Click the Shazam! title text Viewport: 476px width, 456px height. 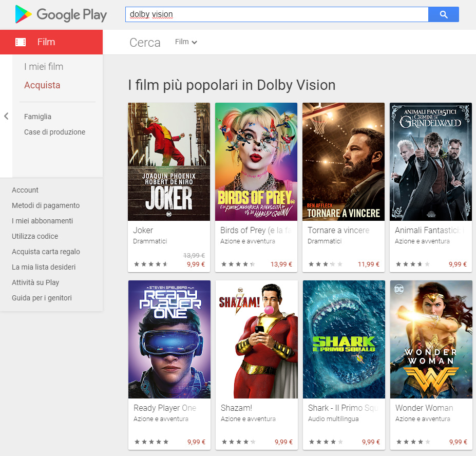[x=236, y=408]
